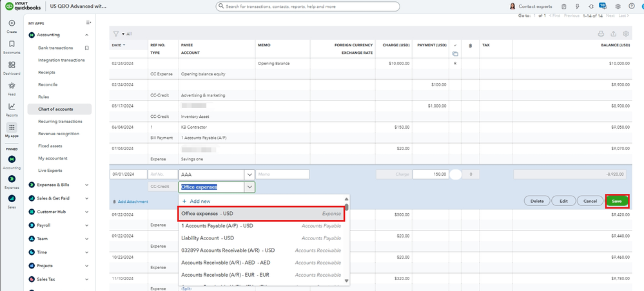Click the Create plus icon in sidebar
Image resolution: width=644 pixels, height=291 pixels.
12,23
